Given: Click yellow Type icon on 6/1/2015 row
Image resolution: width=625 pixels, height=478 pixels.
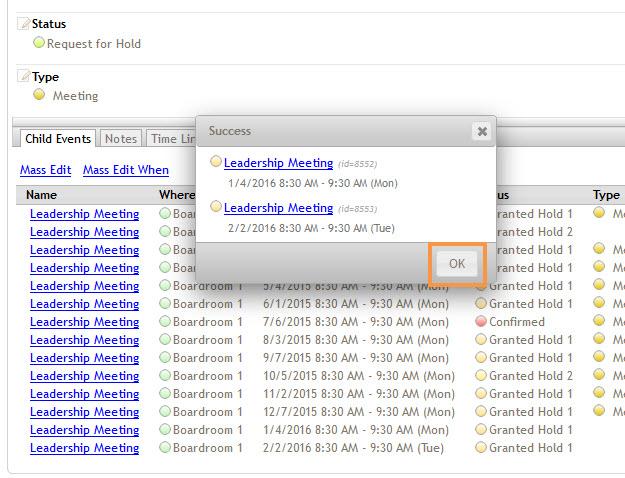Looking at the screenshot, I should coord(599,303).
